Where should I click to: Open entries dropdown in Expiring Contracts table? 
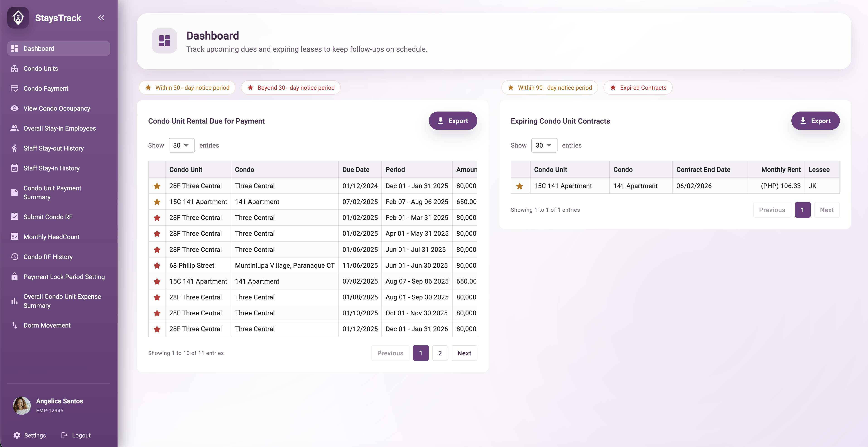[544, 145]
